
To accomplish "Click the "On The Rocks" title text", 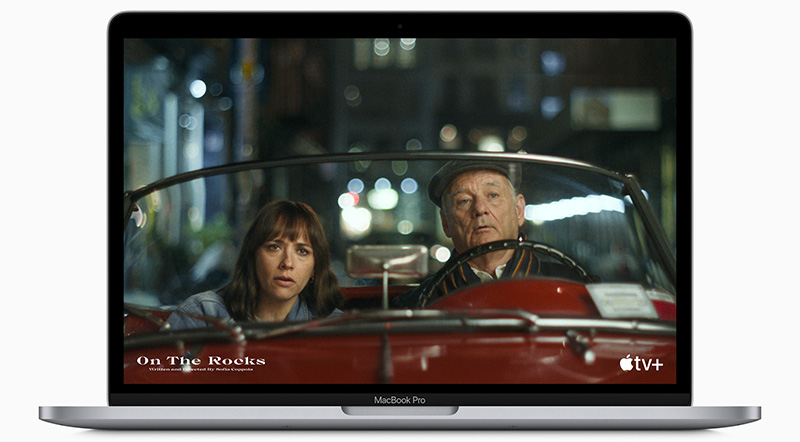I will (201, 361).
